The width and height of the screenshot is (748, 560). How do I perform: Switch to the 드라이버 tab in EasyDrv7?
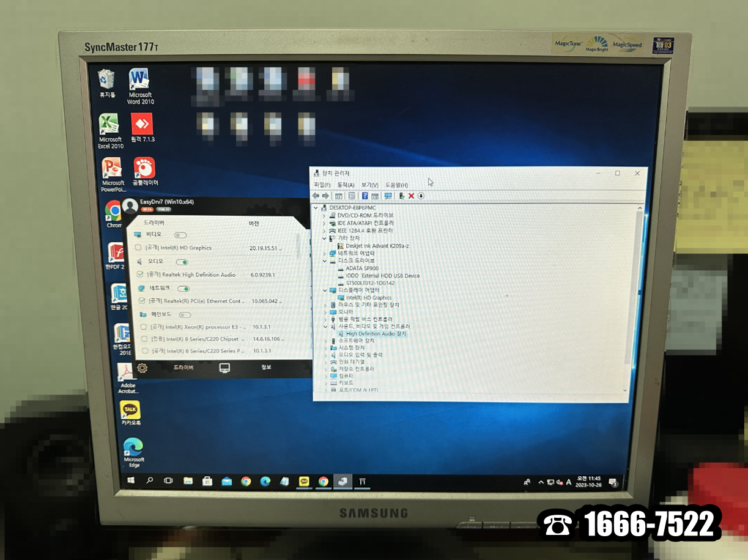coord(183,367)
